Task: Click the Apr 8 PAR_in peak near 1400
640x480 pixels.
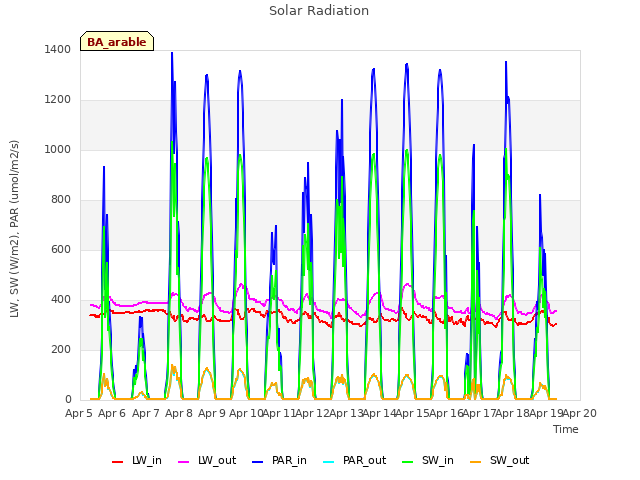Action: (x=172, y=53)
